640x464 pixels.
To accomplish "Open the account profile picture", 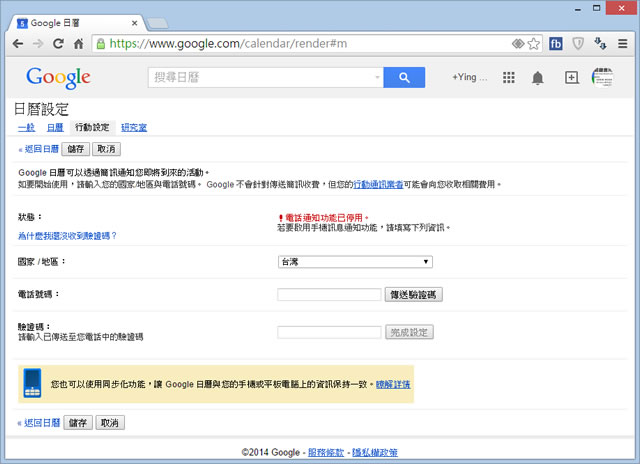I will tap(602, 77).
